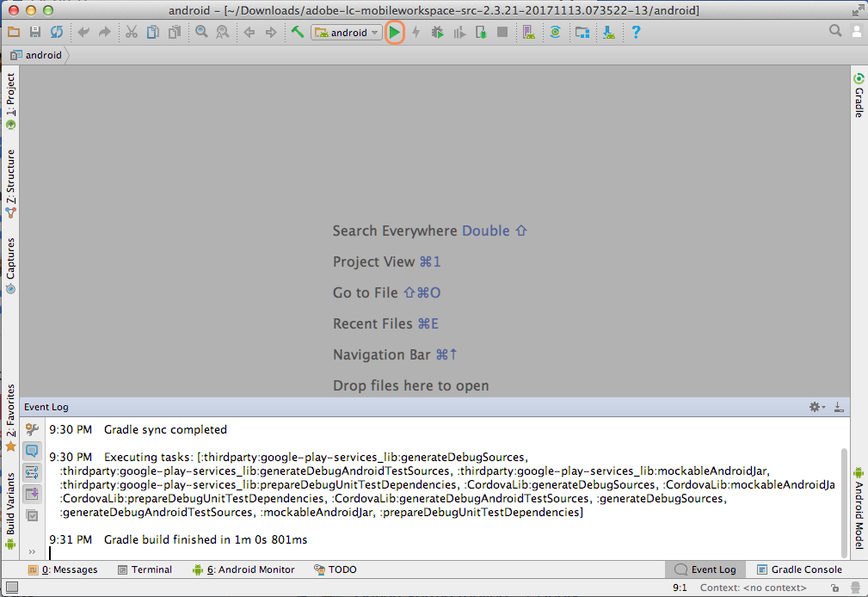Navigate Back with the left arrow icon

click(249, 32)
